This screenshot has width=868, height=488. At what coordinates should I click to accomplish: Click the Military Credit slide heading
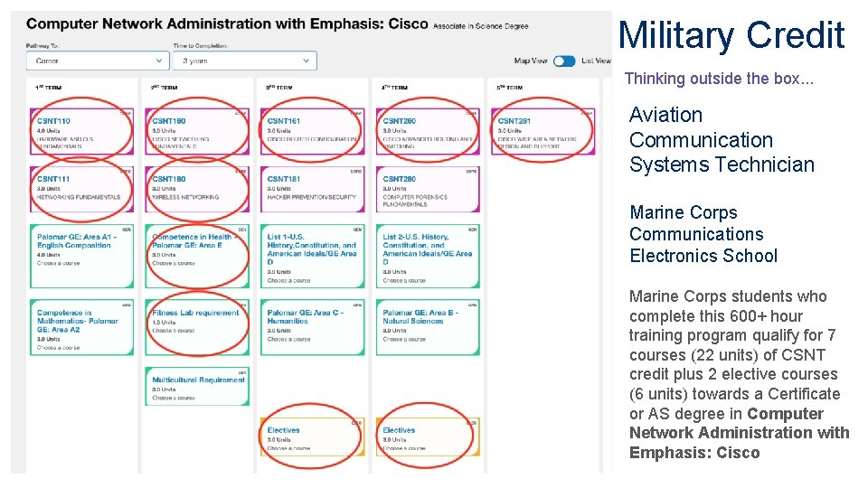pyautogui.click(x=731, y=35)
